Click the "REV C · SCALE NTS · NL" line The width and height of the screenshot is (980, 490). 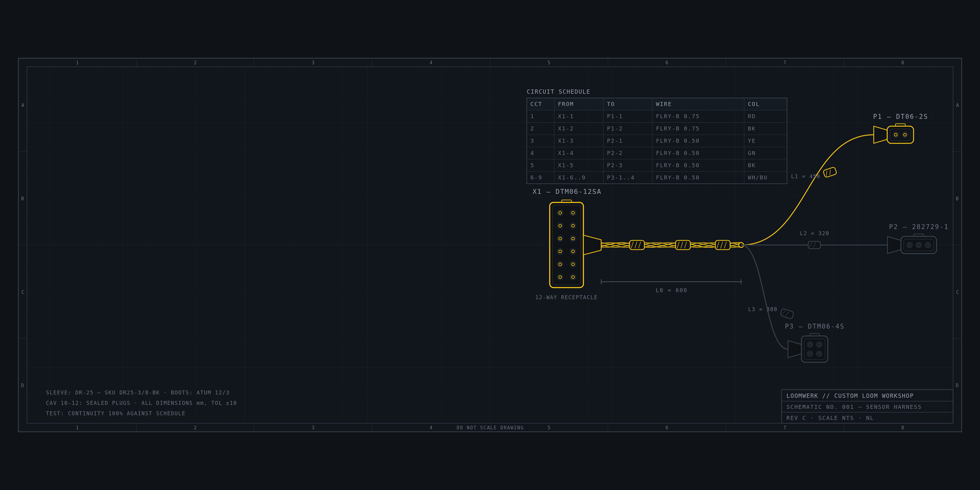pos(830,418)
